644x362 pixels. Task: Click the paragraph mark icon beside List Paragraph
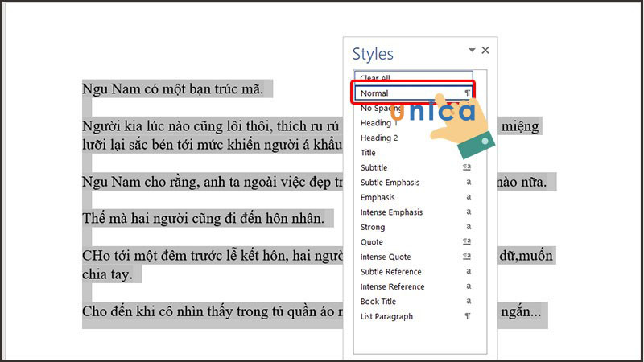pos(468,316)
